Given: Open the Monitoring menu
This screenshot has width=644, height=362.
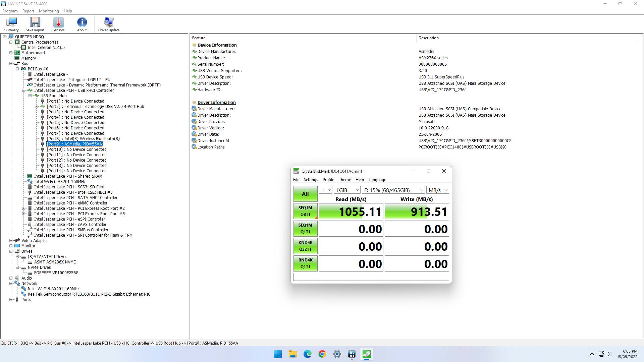Looking at the screenshot, I should click(49, 11).
